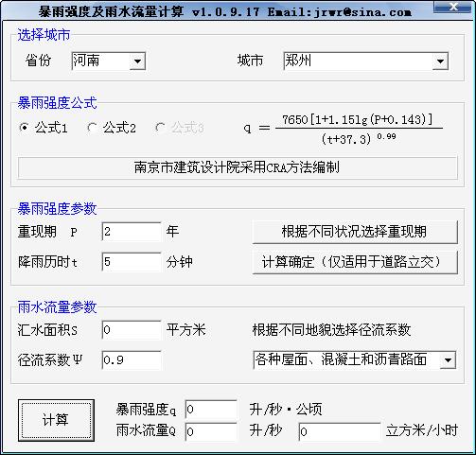This screenshot has width=476, height=455.
Task: Open the 省份 province dropdown showing 河南
Action: coord(108,61)
